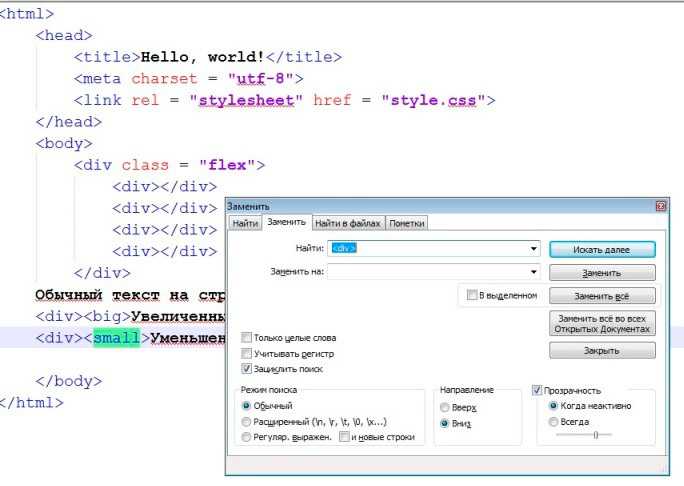
Task: Select the Обычный search mode
Action: (246, 406)
